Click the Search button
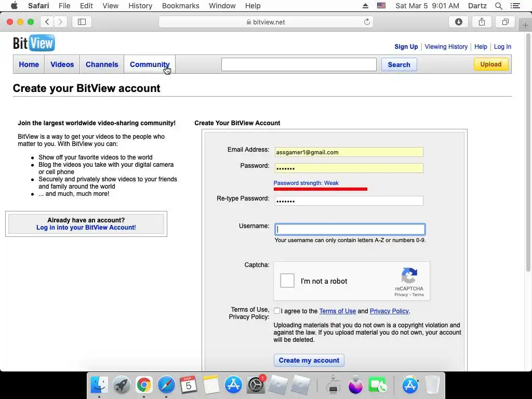Screen dimensions: 532x399 coord(399,64)
